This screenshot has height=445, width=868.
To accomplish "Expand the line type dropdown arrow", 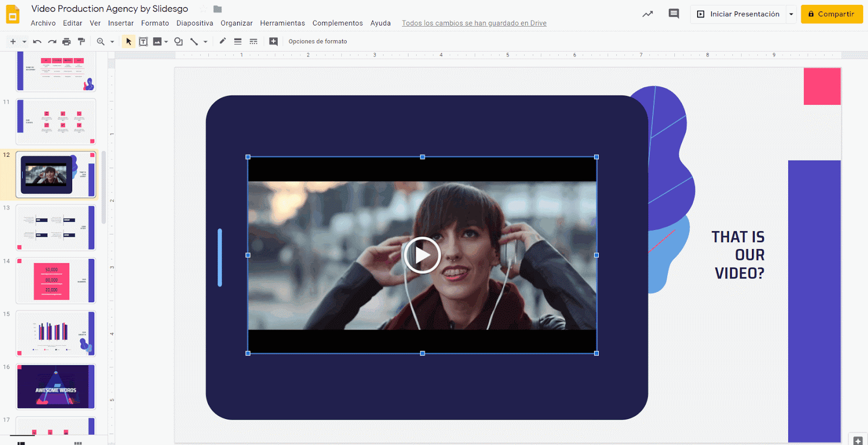I will pyautogui.click(x=206, y=41).
